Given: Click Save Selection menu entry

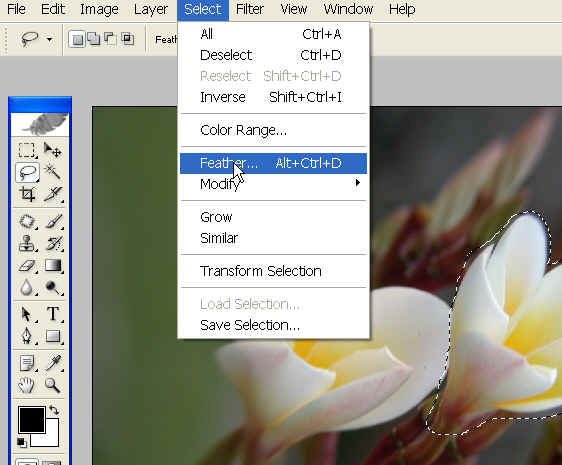Looking at the screenshot, I should 273,325.
